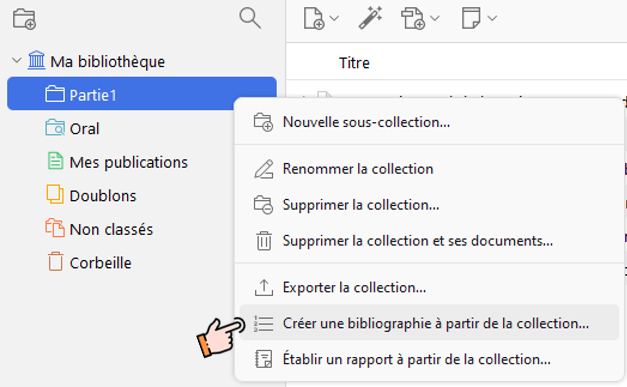The height and width of the screenshot is (387, 627).
Task: Open Mes publications
Action: [x=128, y=162]
